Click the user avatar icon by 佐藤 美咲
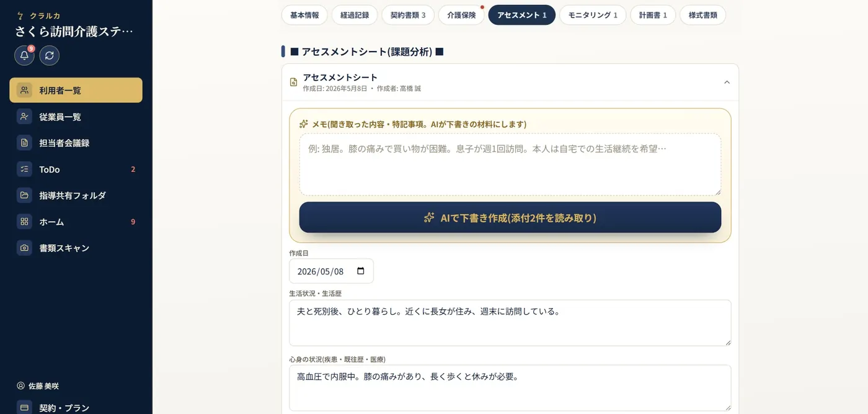The image size is (868, 414). (20, 385)
